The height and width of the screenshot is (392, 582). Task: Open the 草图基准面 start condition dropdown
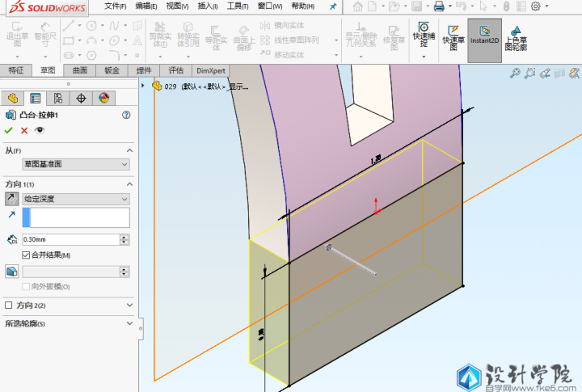coord(76,164)
